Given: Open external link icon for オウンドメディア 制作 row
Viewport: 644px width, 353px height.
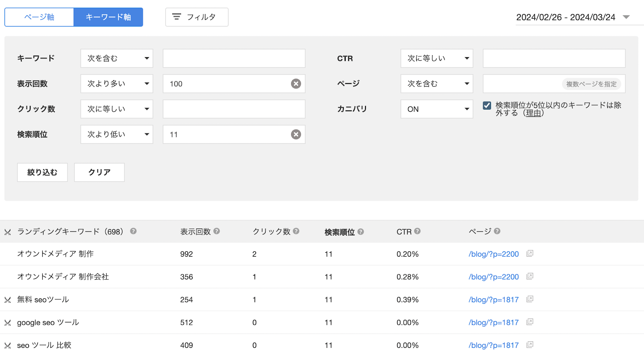Looking at the screenshot, I should (530, 253).
